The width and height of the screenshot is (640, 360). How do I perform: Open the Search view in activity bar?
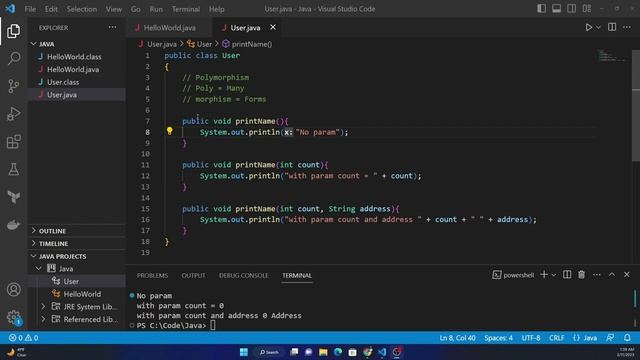coord(13,58)
